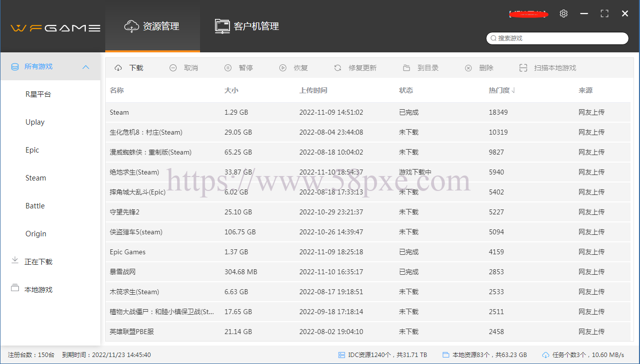Select R星平台 in the sidebar
The image size is (640, 364).
38,94
